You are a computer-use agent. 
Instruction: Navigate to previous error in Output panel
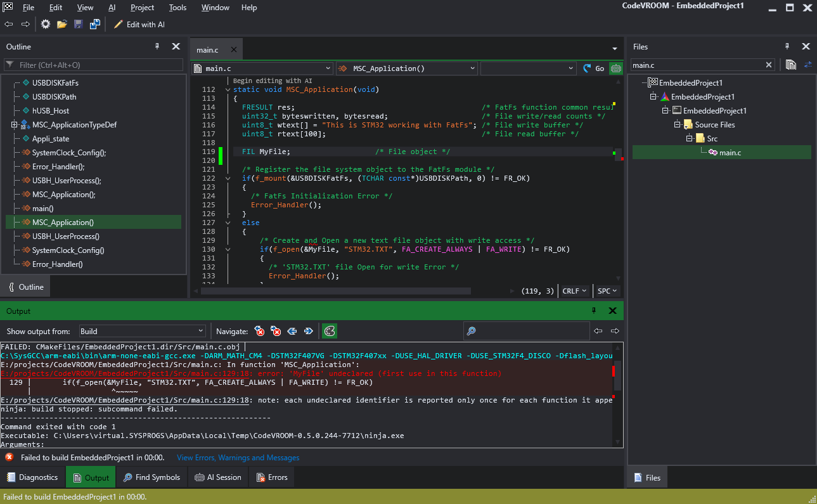(259, 331)
